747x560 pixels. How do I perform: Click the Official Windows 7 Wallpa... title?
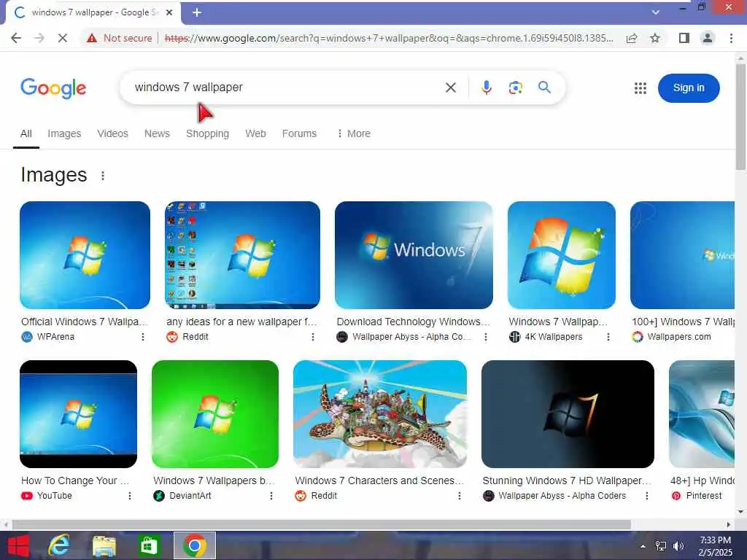coord(85,322)
